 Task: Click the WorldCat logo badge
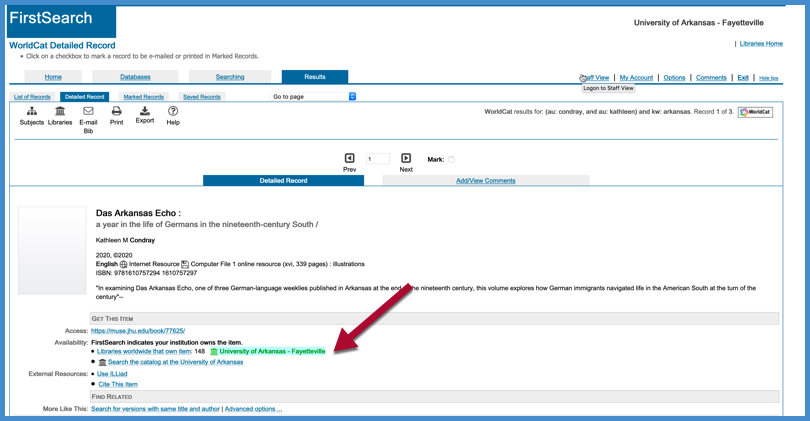pos(756,112)
